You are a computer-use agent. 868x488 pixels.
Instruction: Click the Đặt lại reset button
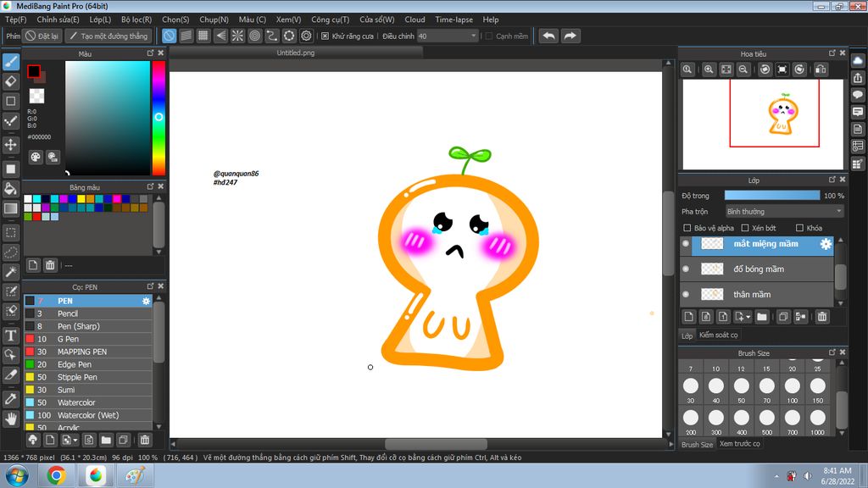(x=42, y=36)
